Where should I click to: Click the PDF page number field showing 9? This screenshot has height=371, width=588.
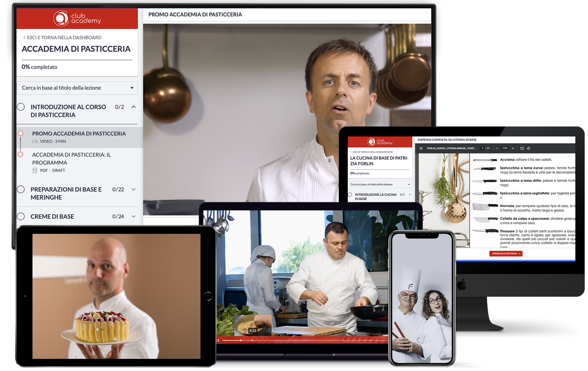482,148
